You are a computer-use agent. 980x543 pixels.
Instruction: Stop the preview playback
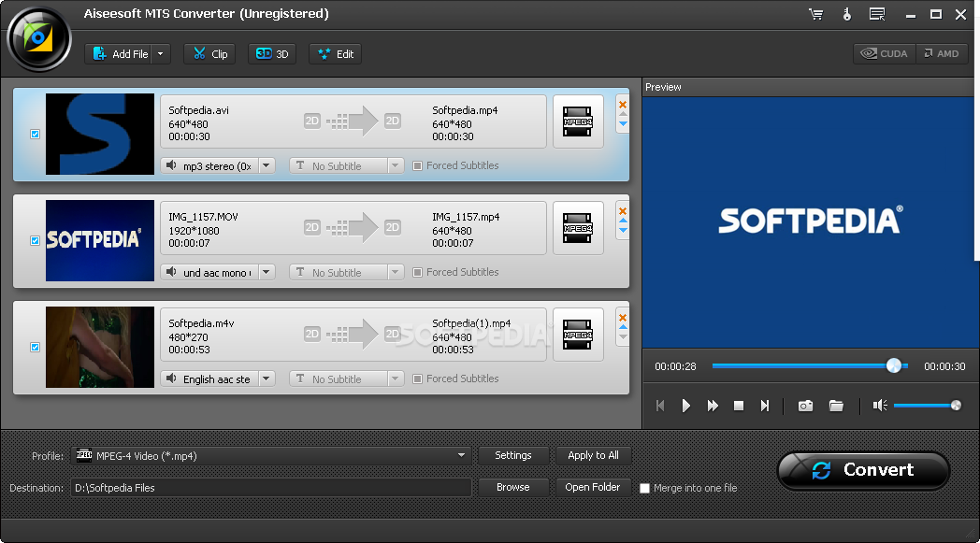point(738,407)
